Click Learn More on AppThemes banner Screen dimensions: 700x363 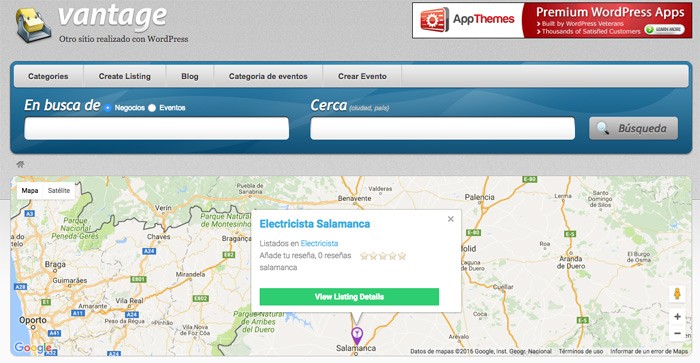click(x=665, y=29)
